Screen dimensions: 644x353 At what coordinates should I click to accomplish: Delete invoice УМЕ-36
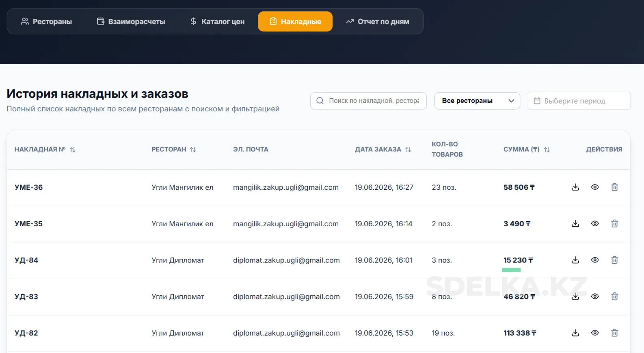pyautogui.click(x=615, y=187)
